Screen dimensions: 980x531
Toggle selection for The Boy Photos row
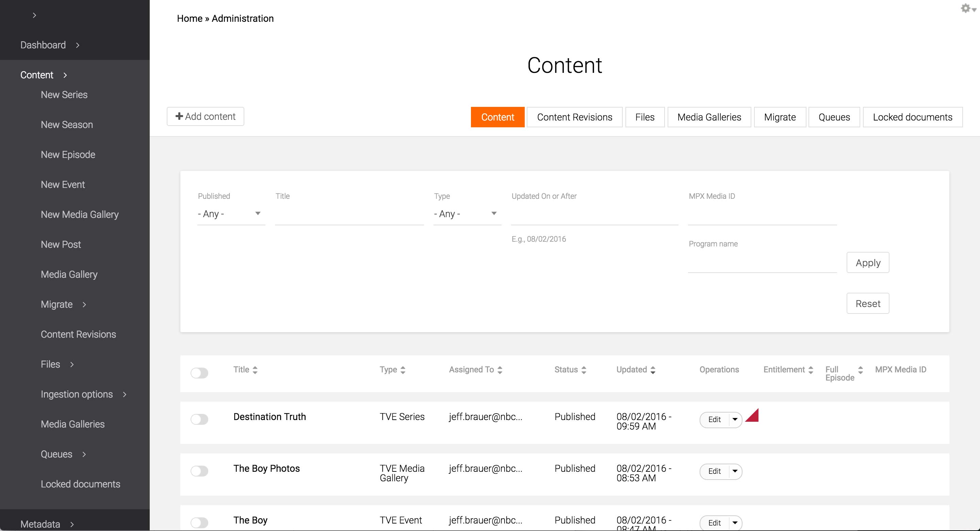(199, 471)
